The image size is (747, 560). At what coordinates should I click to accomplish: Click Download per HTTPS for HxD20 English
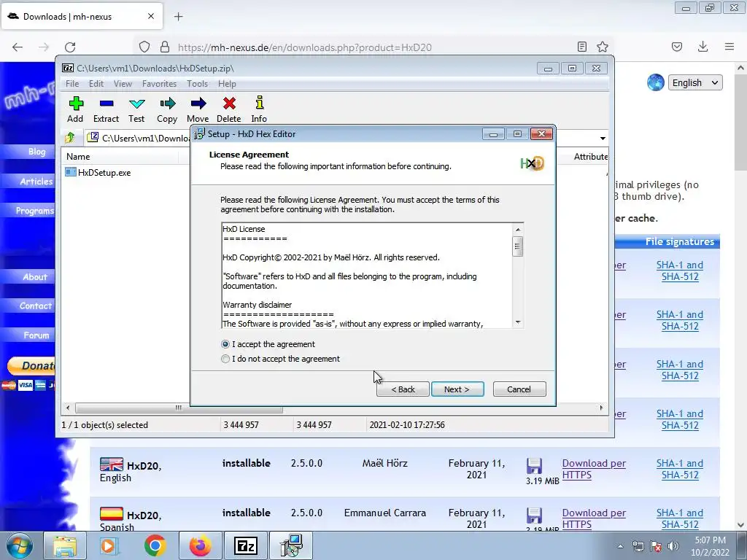[x=594, y=469]
